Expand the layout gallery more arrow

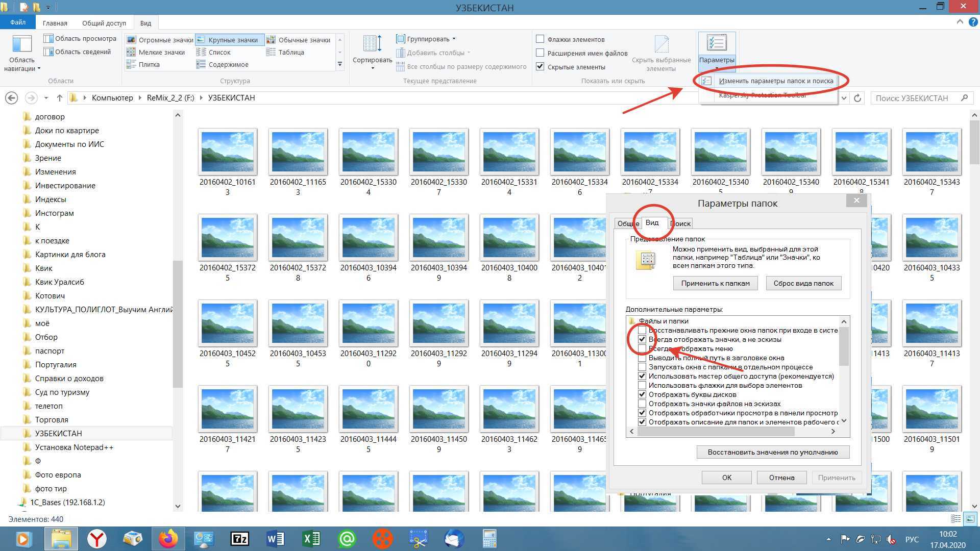click(x=340, y=64)
